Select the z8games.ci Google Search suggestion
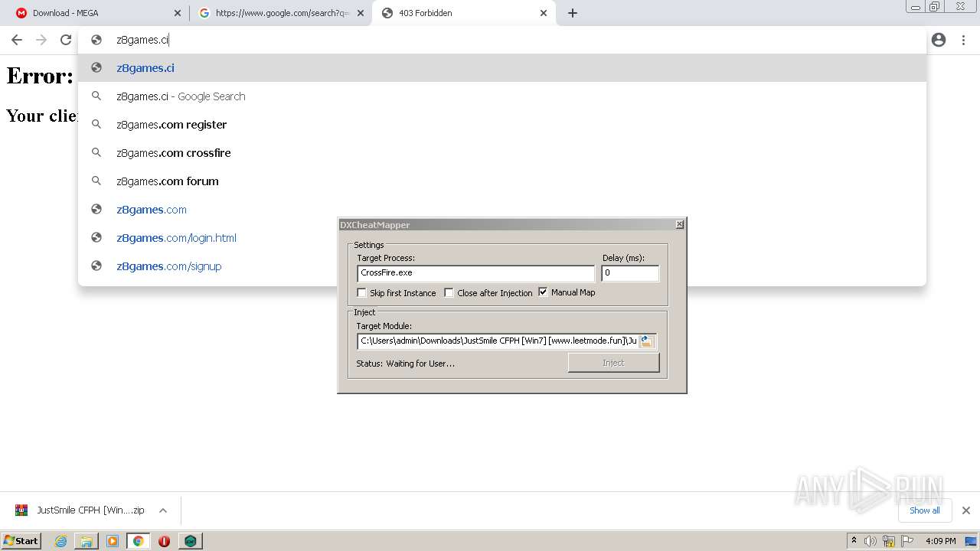Viewport: 980px width, 551px height. (502, 96)
